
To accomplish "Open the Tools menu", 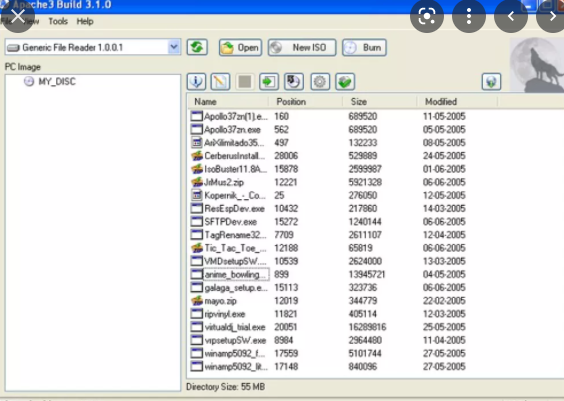I will click(x=58, y=21).
